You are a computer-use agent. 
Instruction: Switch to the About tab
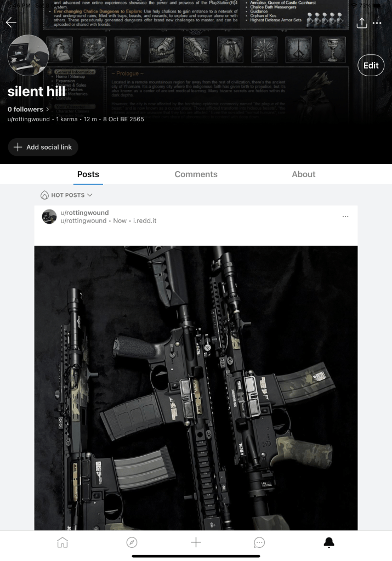(303, 174)
